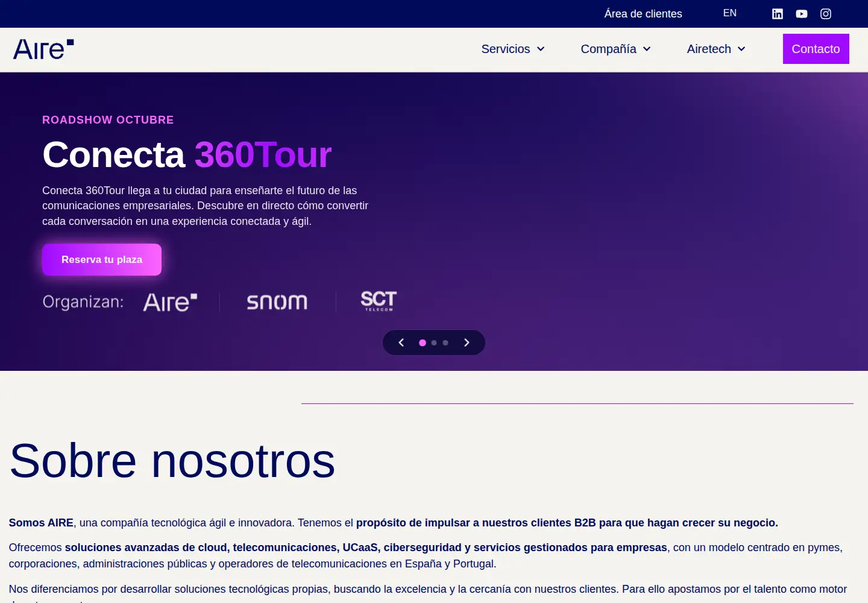This screenshot has height=603, width=868.
Task: Click the Organizan: label
Action: click(x=83, y=301)
